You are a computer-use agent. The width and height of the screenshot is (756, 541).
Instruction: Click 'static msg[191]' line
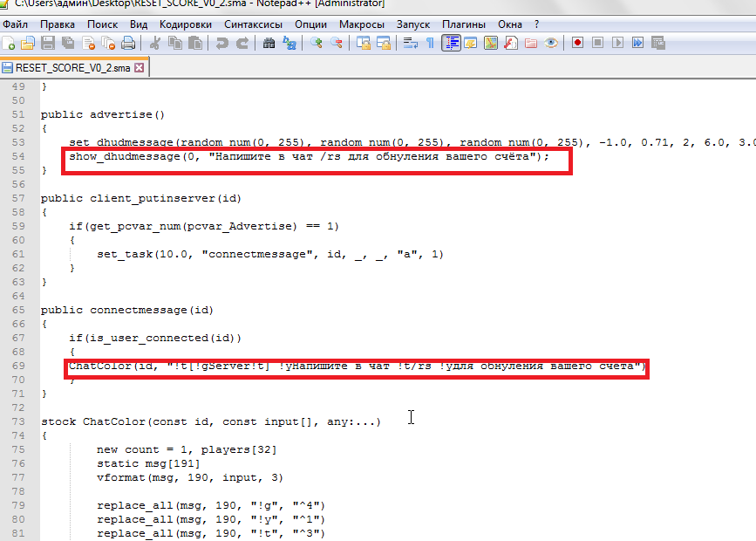[148, 464]
